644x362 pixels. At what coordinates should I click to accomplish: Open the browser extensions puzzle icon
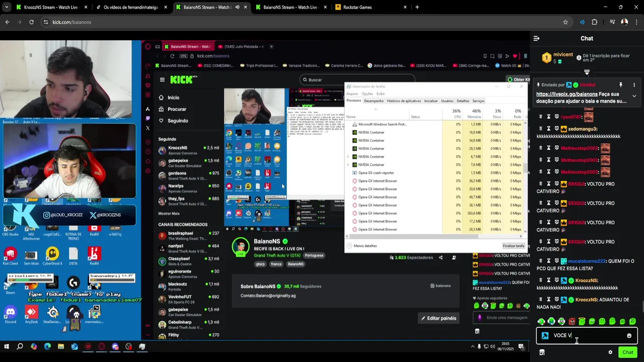click(594, 22)
